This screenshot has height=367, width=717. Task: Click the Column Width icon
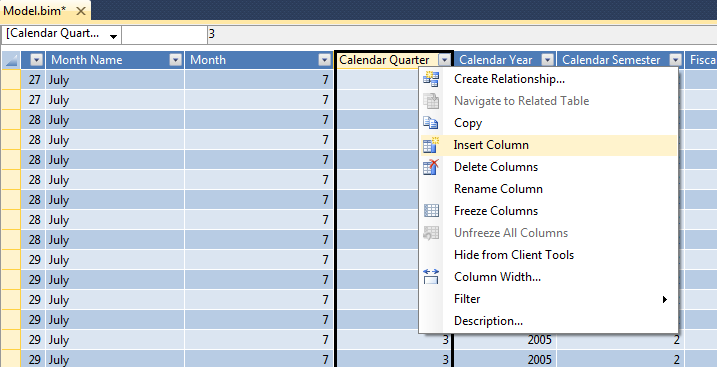[x=431, y=277]
